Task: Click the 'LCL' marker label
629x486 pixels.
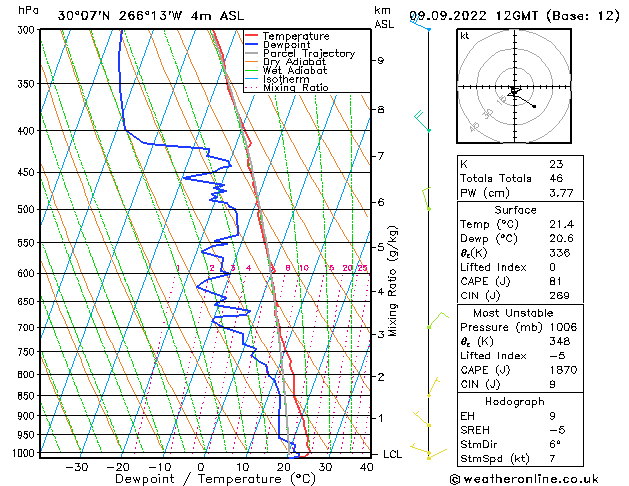Action: click(x=392, y=454)
